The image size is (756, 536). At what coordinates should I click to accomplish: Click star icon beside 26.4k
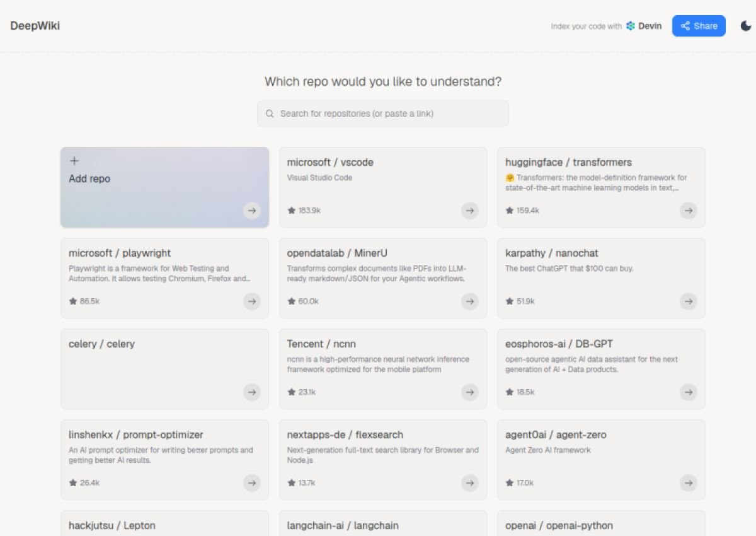pos(72,483)
